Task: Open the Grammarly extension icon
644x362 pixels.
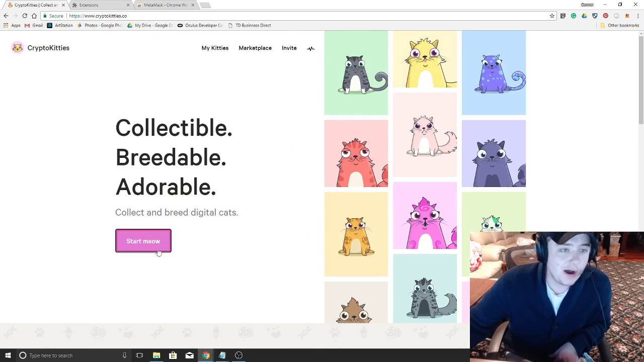Action: (x=574, y=16)
